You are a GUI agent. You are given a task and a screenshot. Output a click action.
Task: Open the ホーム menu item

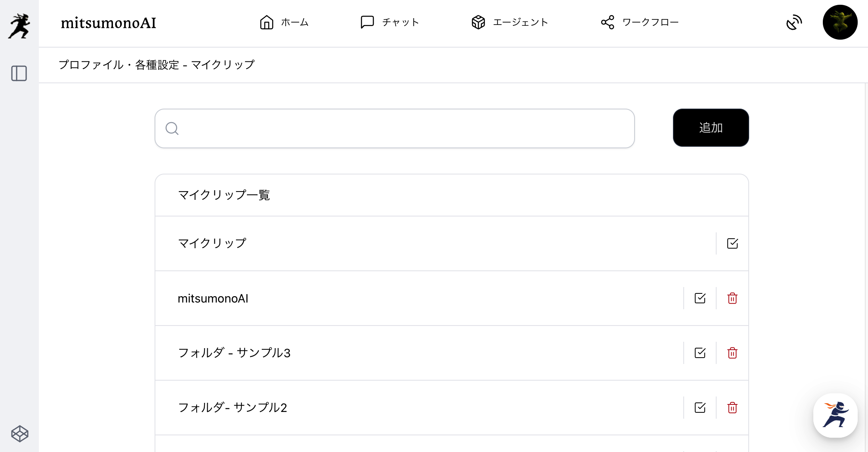coord(284,22)
